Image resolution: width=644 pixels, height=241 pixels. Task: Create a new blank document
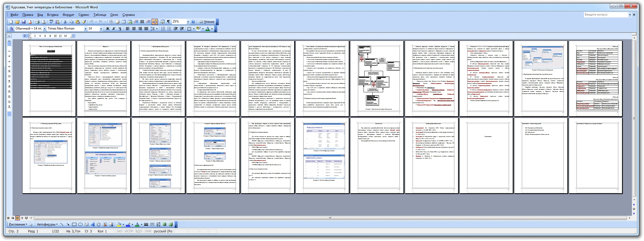point(11,22)
